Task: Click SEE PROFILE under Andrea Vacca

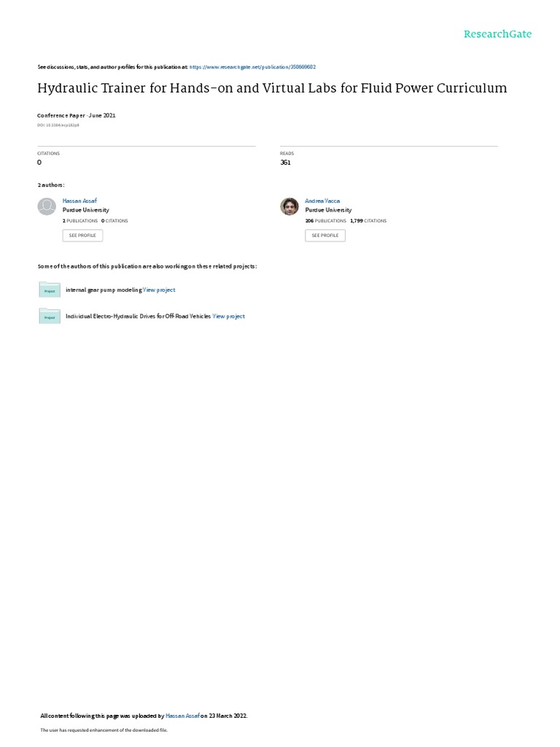Action: pyautogui.click(x=325, y=236)
